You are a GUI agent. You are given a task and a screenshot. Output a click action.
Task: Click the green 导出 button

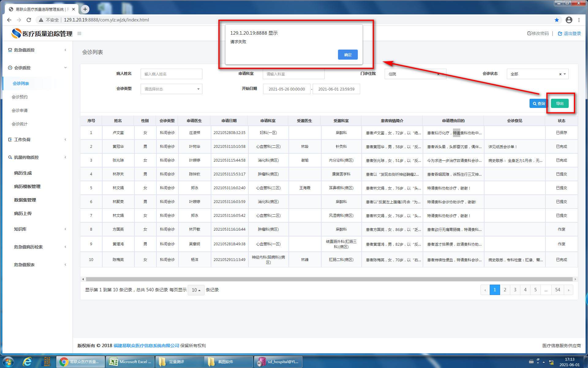[x=560, y=103]
